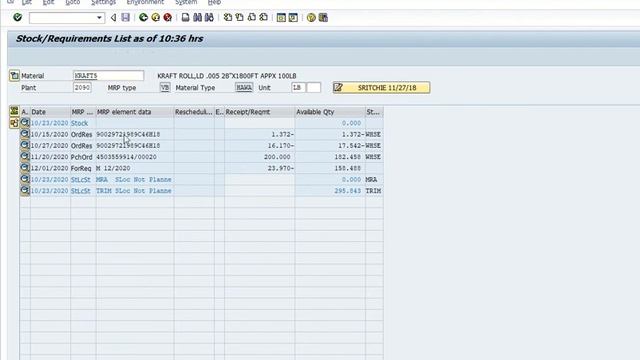The width and height of the screenshot is (640, 360).
Task: Click the MRP type field VB
Action: 165,87
